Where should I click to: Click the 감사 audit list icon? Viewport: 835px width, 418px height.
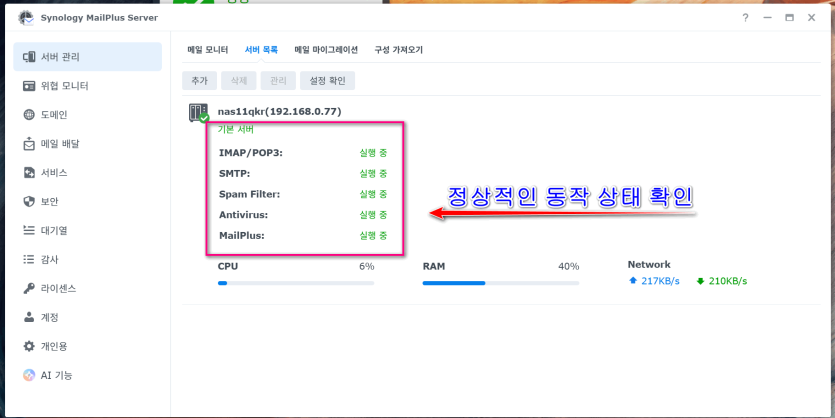(29, 259)
